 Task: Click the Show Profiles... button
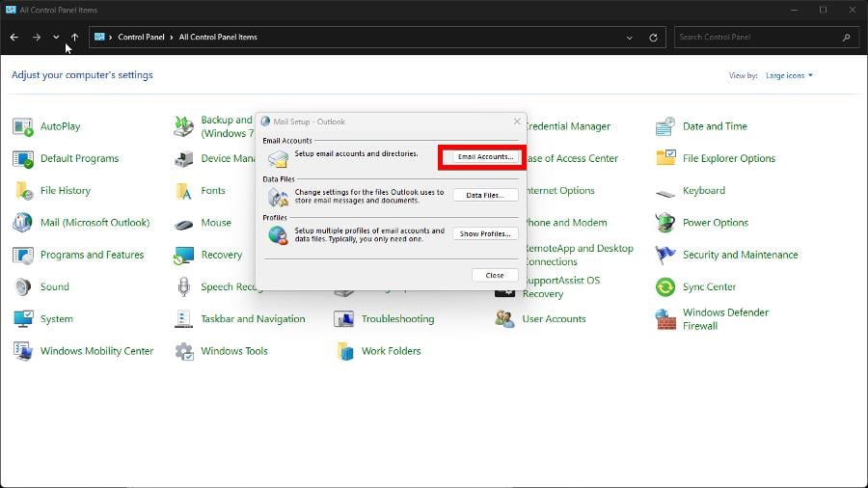click(485, 234)
